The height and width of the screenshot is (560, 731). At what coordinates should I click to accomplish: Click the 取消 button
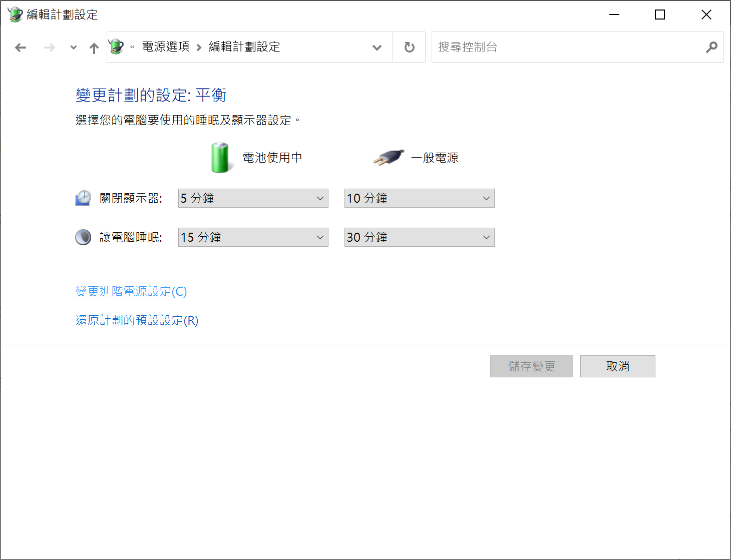618,366
